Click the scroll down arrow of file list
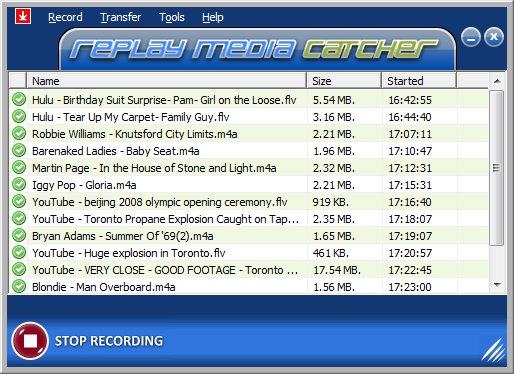Screen dimensions: 514x374 (497, 285)
